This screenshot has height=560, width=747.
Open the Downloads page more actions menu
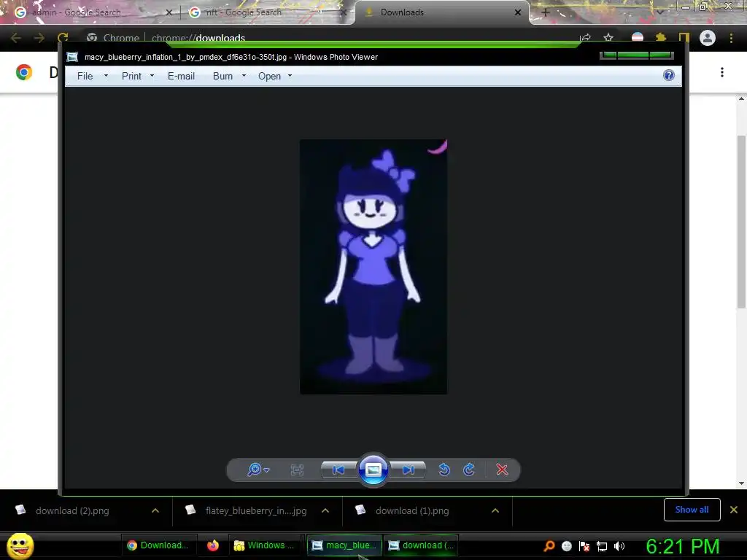pyautogui.click(x=722, y=72)
